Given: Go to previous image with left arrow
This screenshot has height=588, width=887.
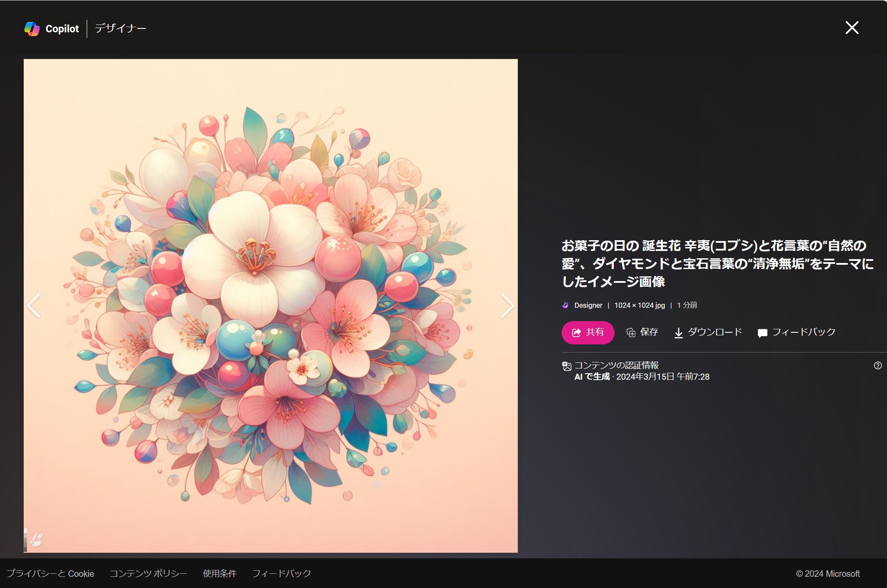Looking at the screenshot, I should (34, 306).
